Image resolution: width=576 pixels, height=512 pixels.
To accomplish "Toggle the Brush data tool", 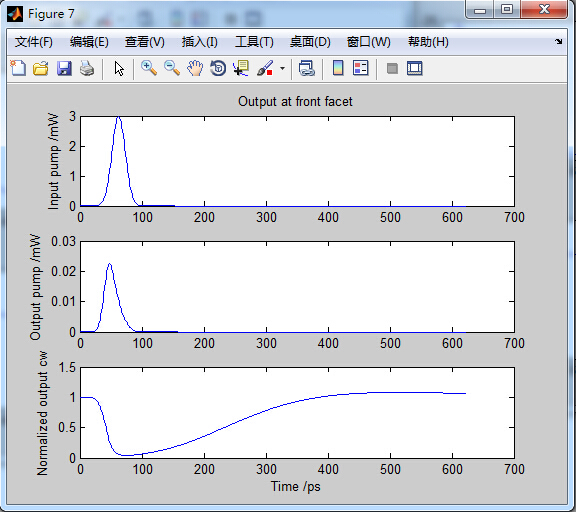I will [265, 68].
